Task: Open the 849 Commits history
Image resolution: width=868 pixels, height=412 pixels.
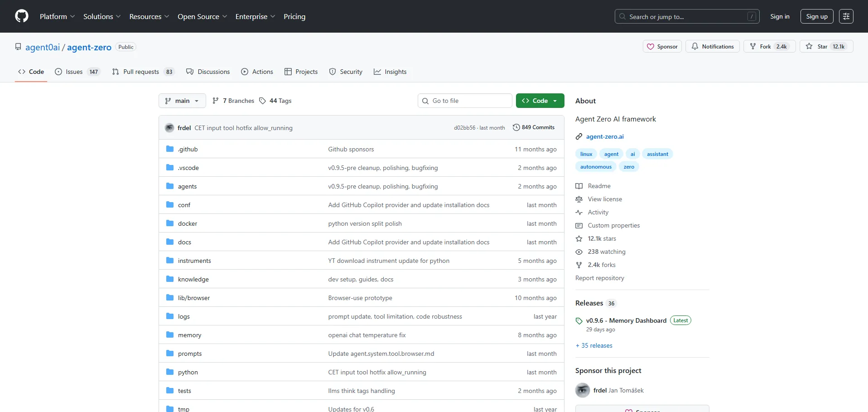Action: pyautogui.click(x=533, y=127)
